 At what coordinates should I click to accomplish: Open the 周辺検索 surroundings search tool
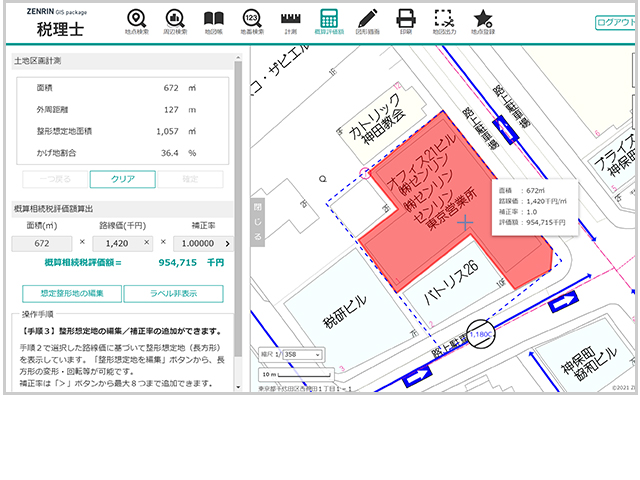pyautogui.click(x=175, y=22)
